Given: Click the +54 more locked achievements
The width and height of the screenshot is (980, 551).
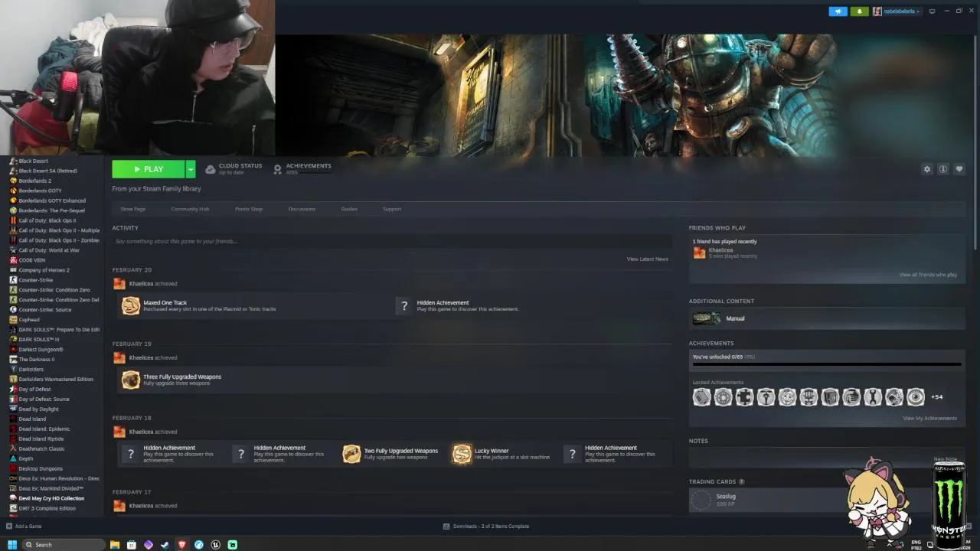Looking at the screenshot, I should (x=937, y=397).
